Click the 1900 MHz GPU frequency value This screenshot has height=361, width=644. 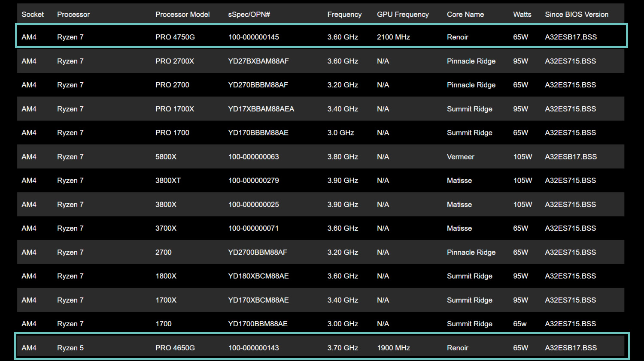pos(393,348)
